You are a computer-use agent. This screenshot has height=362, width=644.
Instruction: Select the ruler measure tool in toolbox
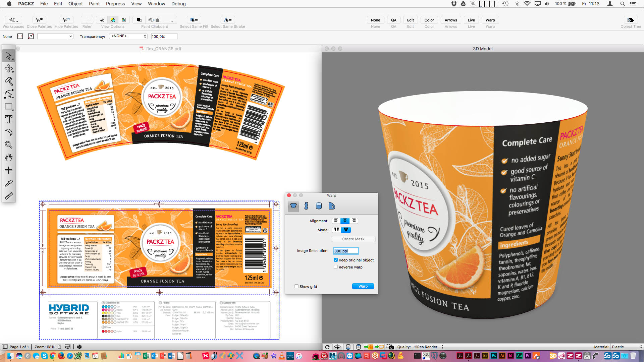pos(9,196)
